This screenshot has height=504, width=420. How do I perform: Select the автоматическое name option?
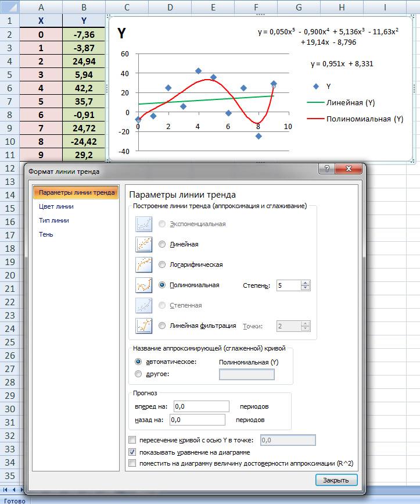tap(138, 362)
